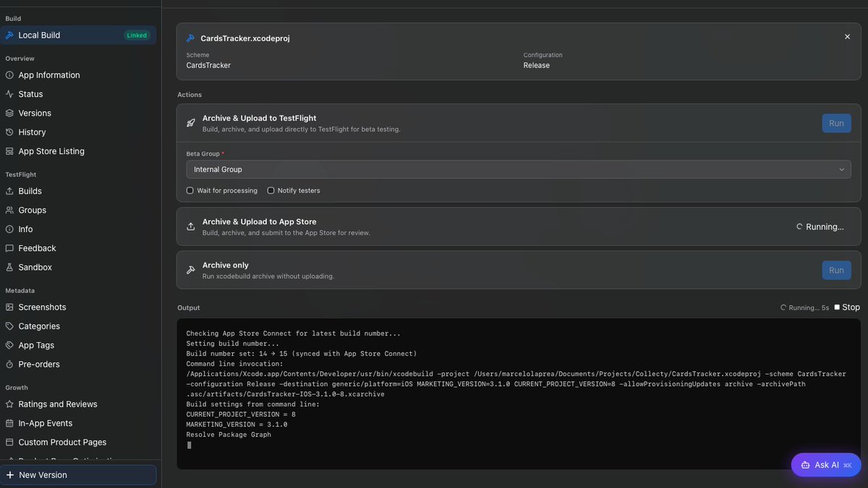Click the Groups people icon
868x488 pixels.
coord(9,210)
